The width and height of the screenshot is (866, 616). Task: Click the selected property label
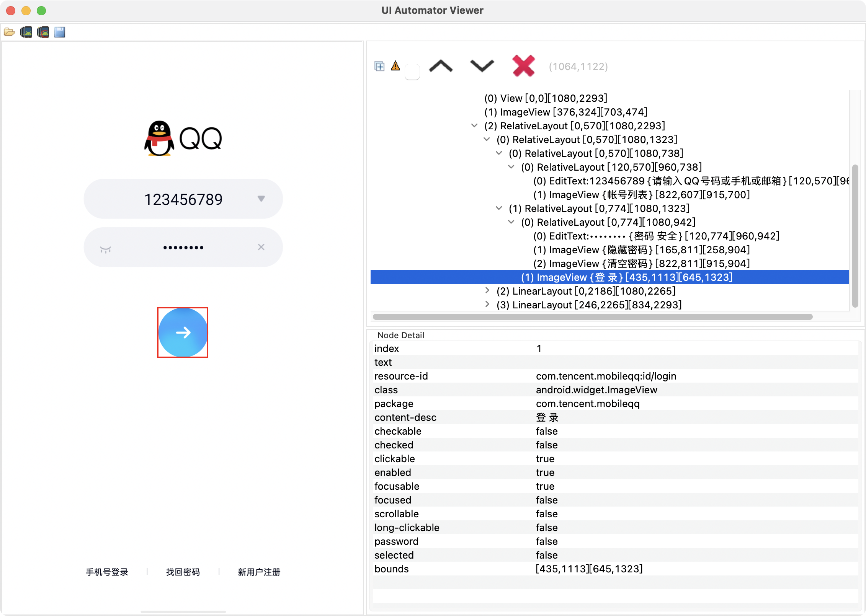click(x=394, y=555)
